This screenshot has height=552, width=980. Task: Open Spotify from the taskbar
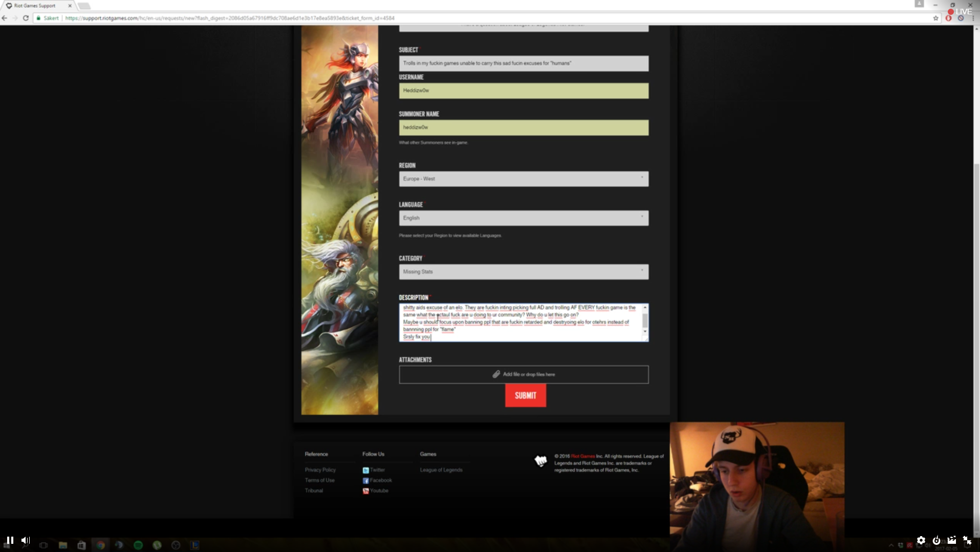click(138, 545)
